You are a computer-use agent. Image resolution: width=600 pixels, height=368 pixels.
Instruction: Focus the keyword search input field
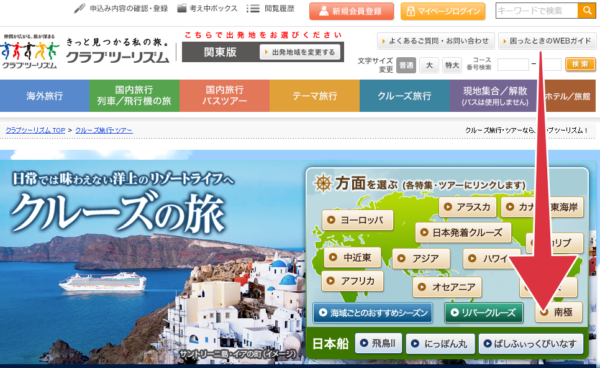(x=536, y=10)
